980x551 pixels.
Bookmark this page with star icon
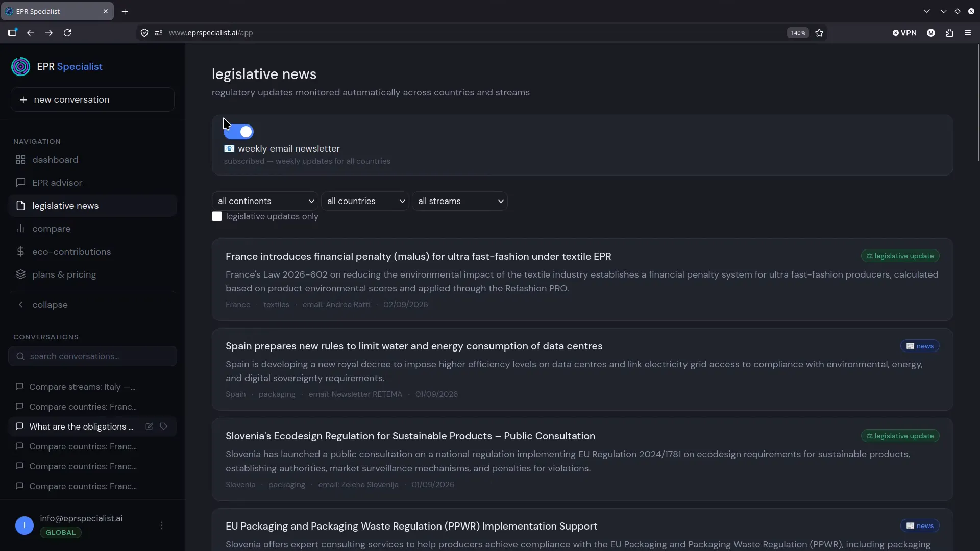819,33
